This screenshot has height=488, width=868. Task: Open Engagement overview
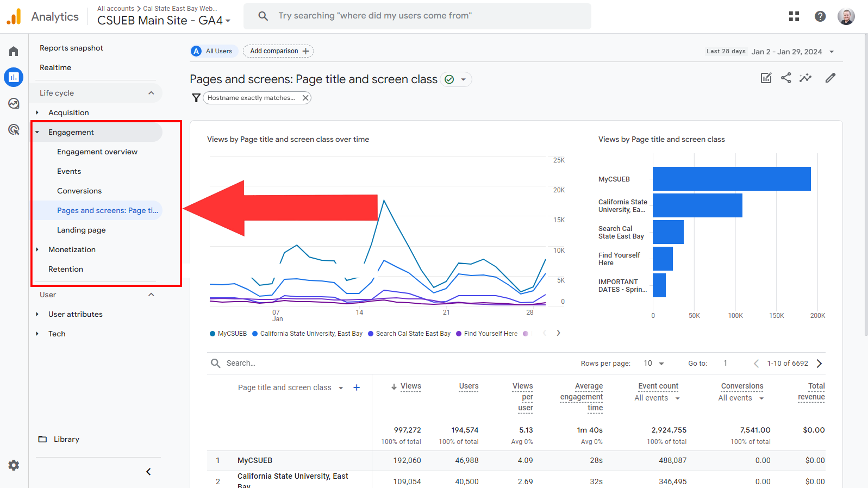[x=97, y=152]
